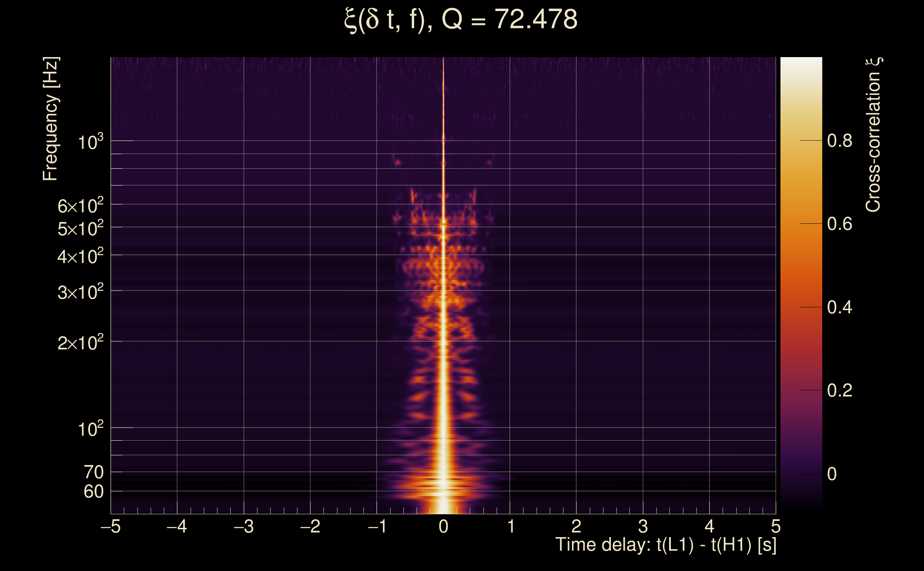Screen dimensions: 924x571
Task: Click the plot title showing Q = 72.478
Action: [x=461, y=20]
